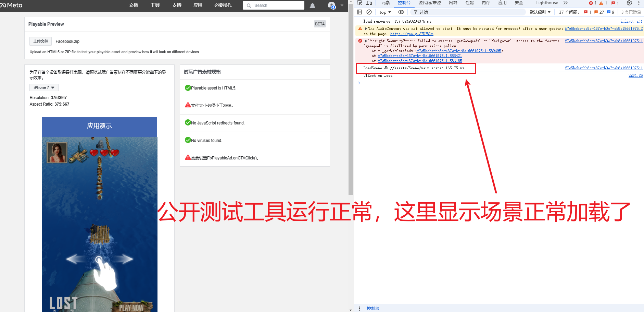Click green check beside Playable asset is HTML5
644x312 pixels.
(x=188, y=88)
